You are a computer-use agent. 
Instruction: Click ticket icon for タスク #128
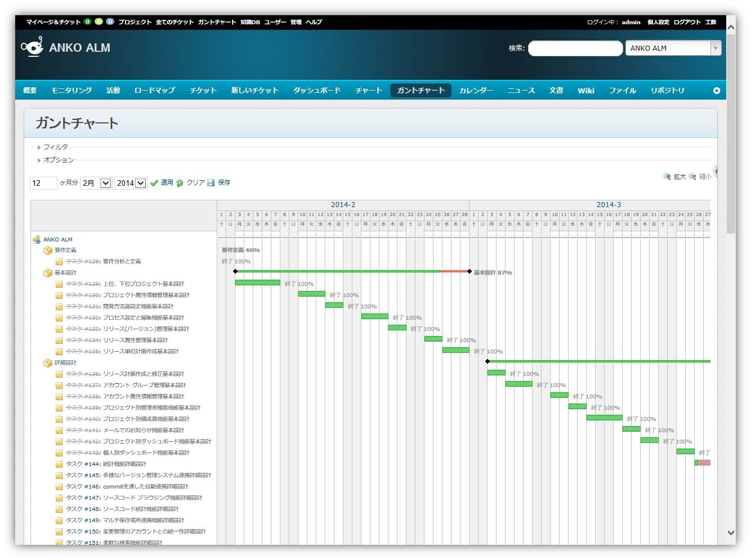[59, 262]
